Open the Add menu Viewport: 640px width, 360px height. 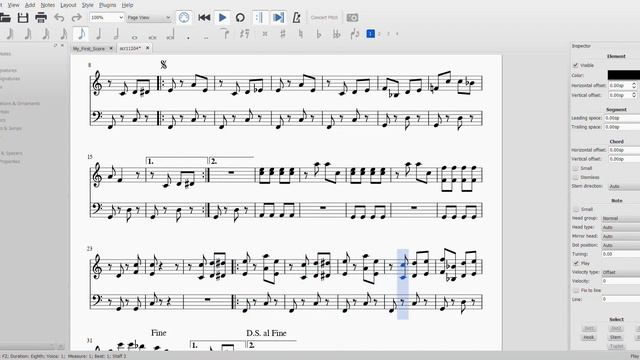pos(30,5)
